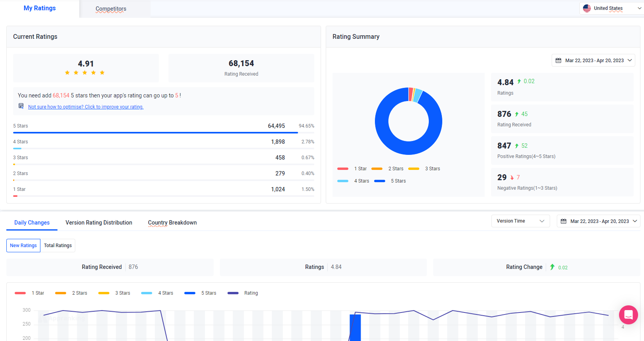Click the Rating Change green arrow icon

pyautogui.click(x=552, y=267)
